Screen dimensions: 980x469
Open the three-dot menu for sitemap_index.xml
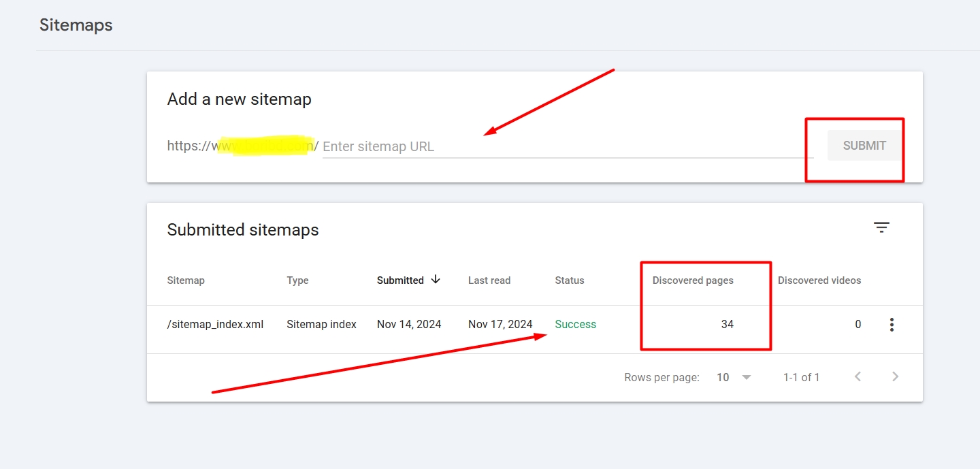click(892, 324)
